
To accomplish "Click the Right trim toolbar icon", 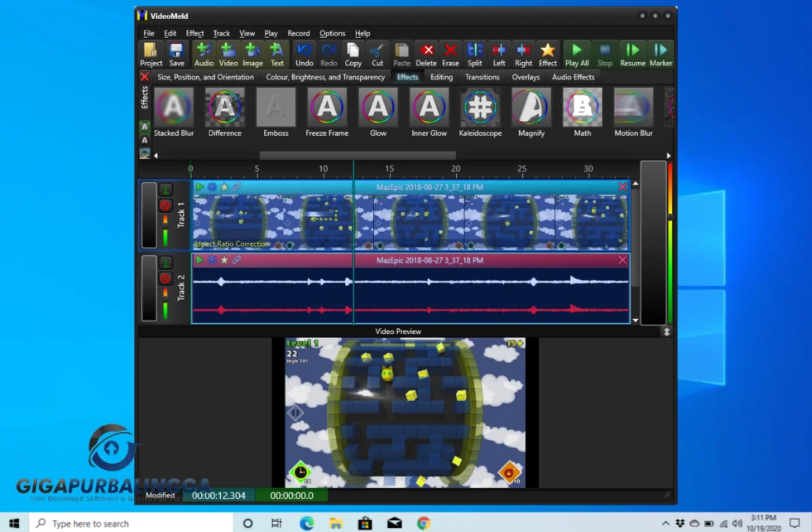I will (523, 54).
